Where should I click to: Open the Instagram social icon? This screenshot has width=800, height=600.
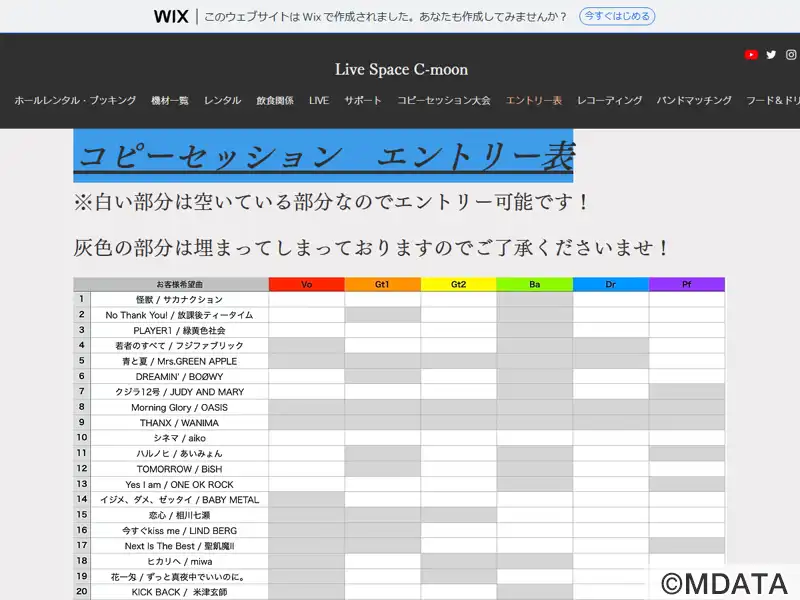(x=791, y=55)
